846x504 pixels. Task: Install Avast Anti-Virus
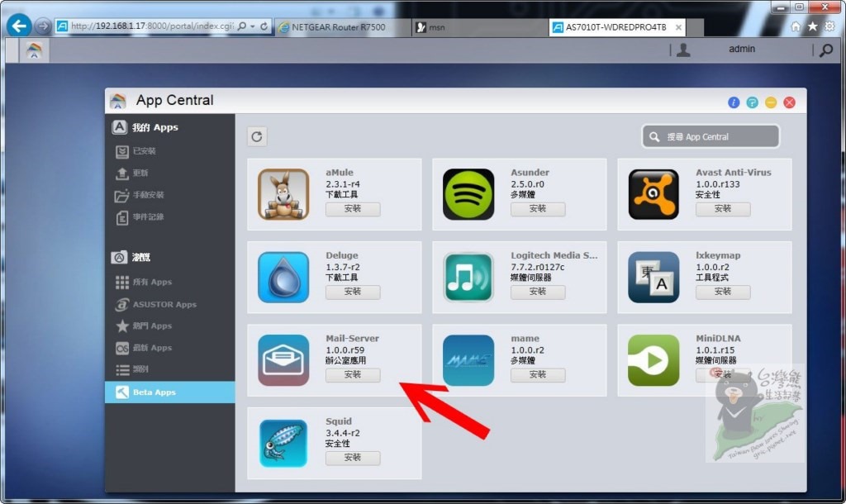[723, 209]
